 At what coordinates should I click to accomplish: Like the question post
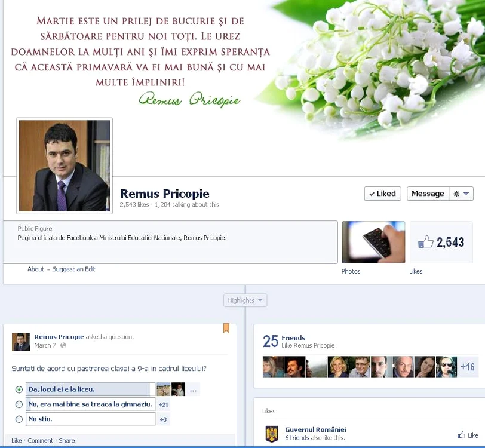17,440
